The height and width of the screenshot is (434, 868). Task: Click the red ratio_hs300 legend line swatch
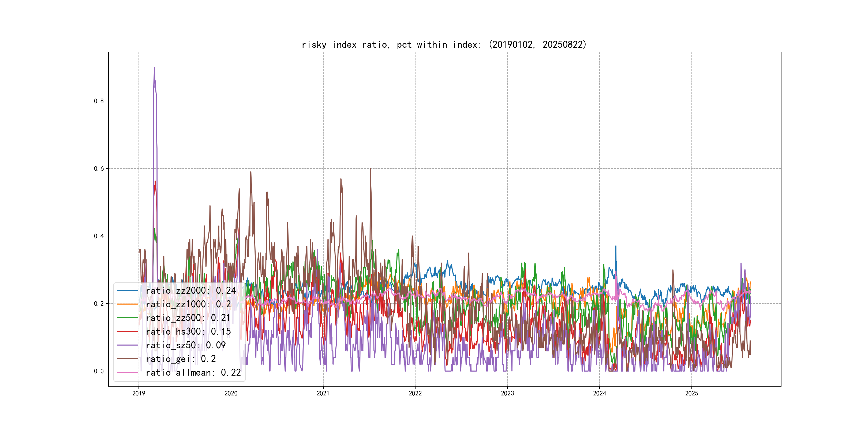coord(127,332)
